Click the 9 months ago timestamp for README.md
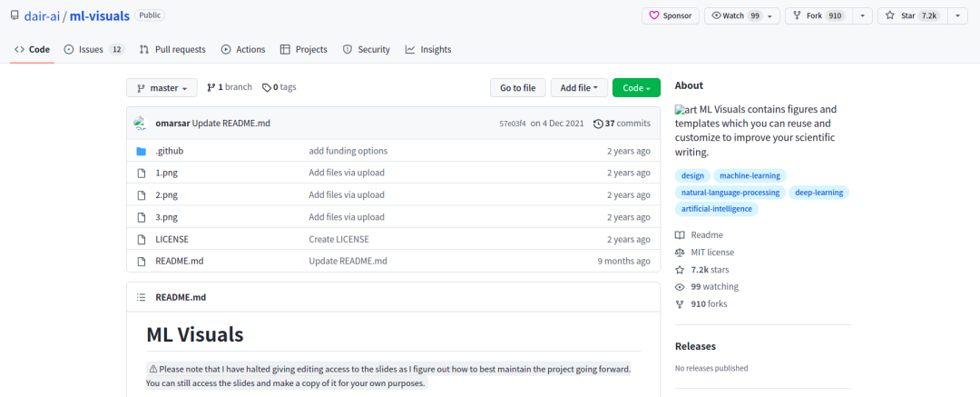This screenshot has height=397, width=980. click(623, 261)
